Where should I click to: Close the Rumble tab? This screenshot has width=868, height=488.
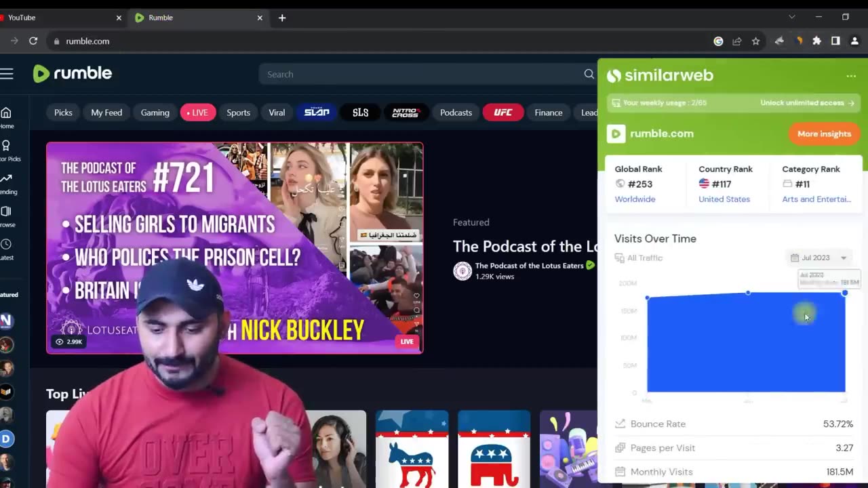[260, 18]
